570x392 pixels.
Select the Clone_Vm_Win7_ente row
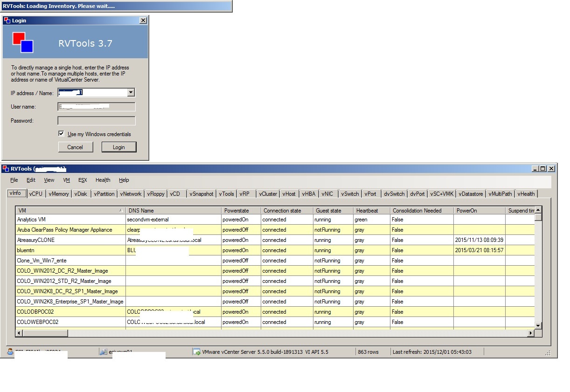tap(275, 260)
